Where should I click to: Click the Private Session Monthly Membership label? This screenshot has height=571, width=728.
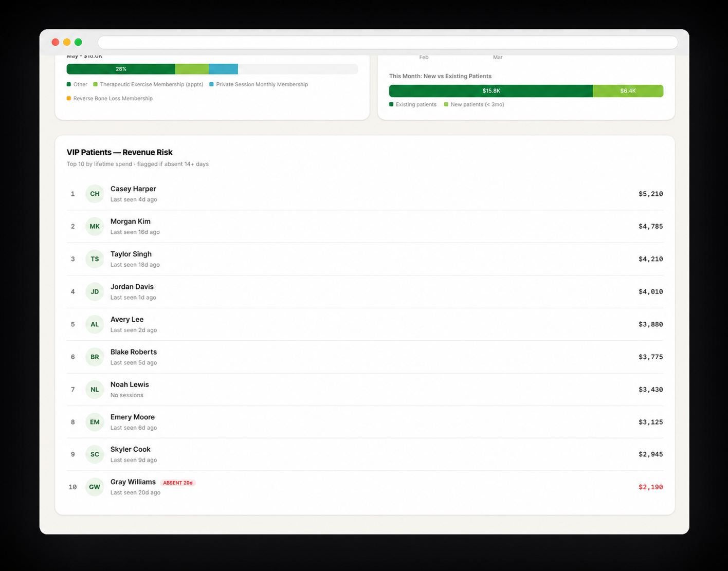(x=262, y=84)
